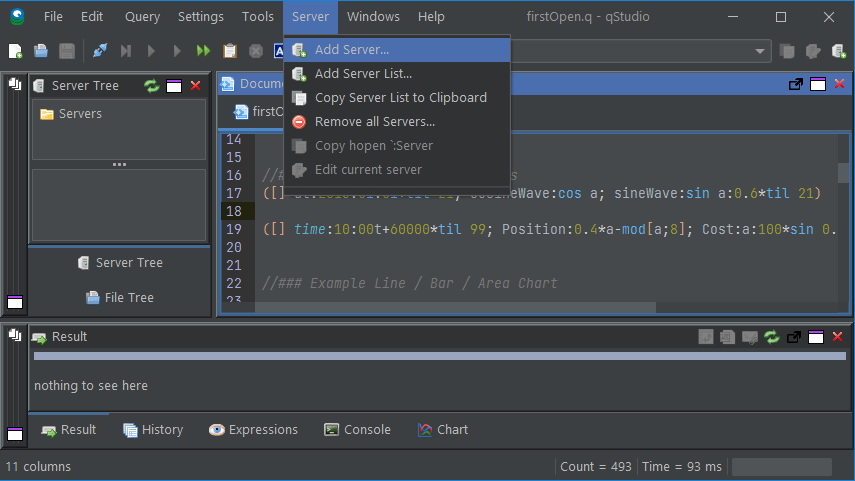Click the clipboard paste toolbar icon

pos(230,51)
